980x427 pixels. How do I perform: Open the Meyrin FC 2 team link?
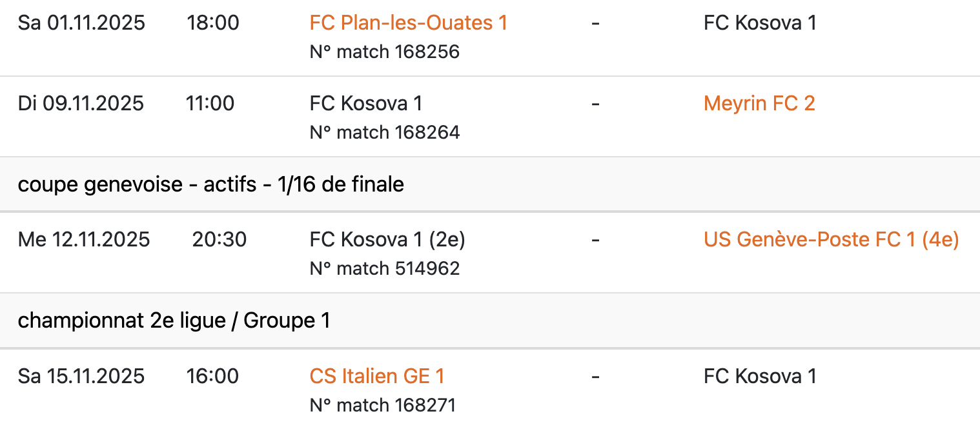pos(759,103)
